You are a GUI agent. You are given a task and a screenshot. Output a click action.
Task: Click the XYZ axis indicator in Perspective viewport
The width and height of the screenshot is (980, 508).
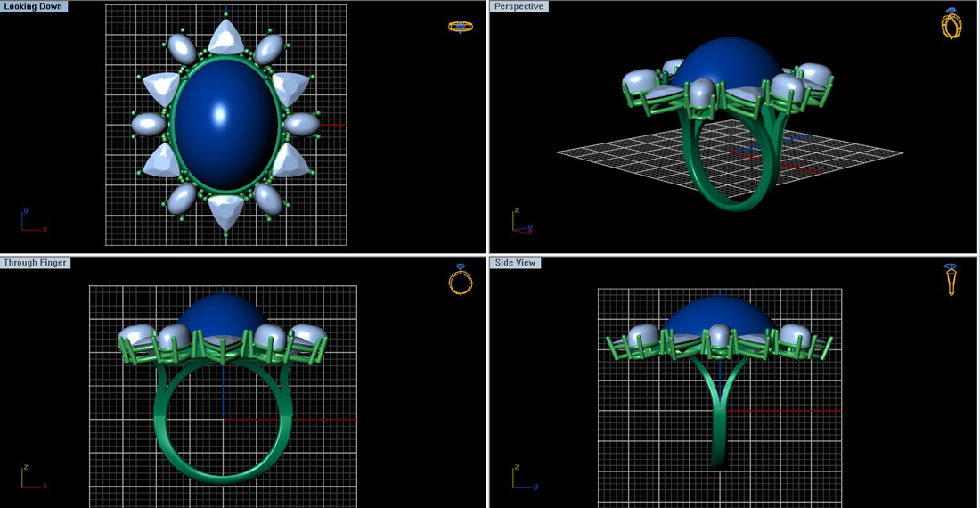coord(522,222)
